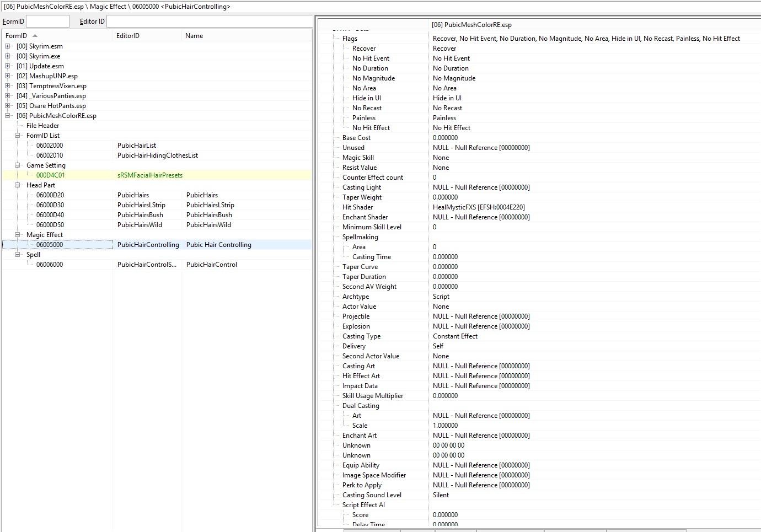
Task: Collapse the Magic Effect group
Action: [x=18, y=235]
